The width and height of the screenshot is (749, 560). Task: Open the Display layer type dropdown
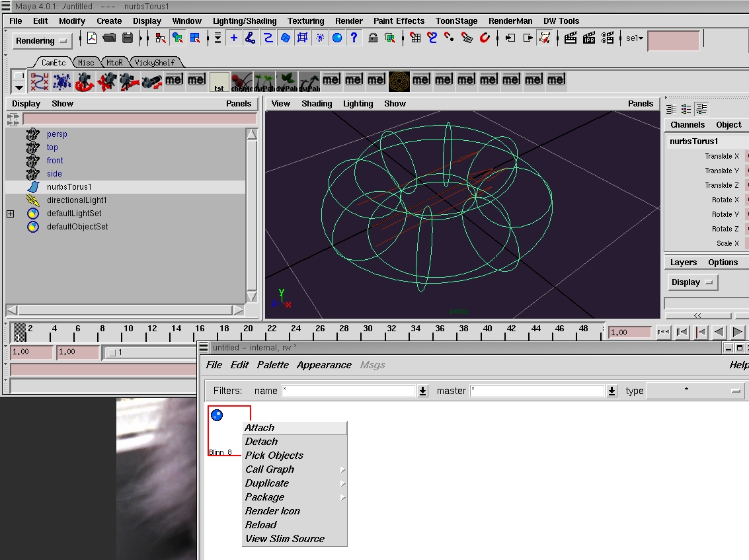tap(692, 282)
